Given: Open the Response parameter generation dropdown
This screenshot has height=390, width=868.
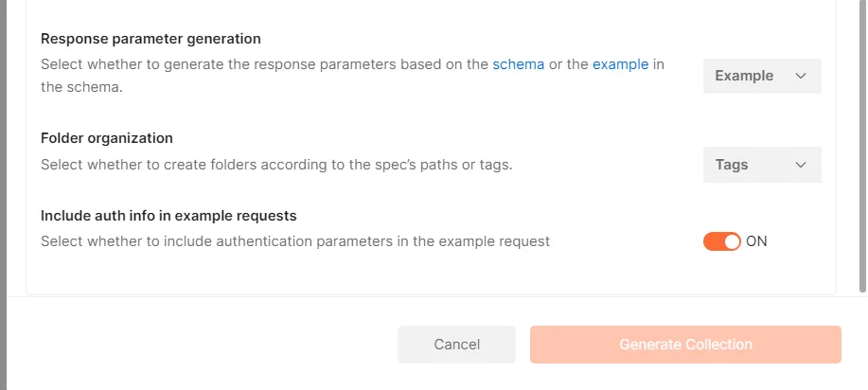Looking at the screenshot, I should [x=761, y=76].
